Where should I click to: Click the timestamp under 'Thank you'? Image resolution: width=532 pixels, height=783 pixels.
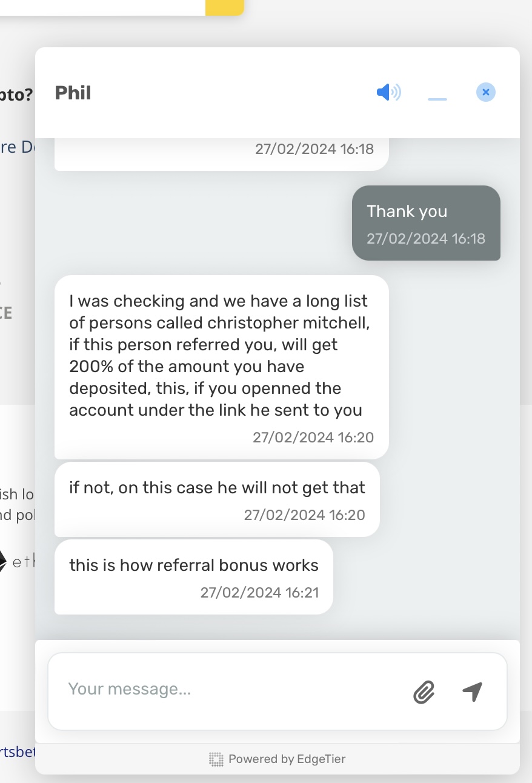tap(426, 238)
